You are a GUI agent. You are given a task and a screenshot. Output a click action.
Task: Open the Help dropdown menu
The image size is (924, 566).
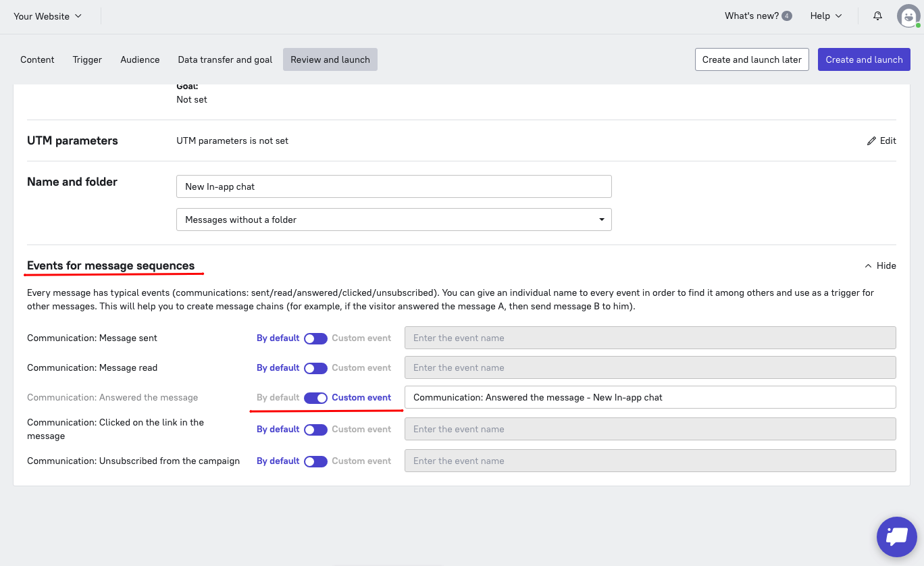pos(826,16)
